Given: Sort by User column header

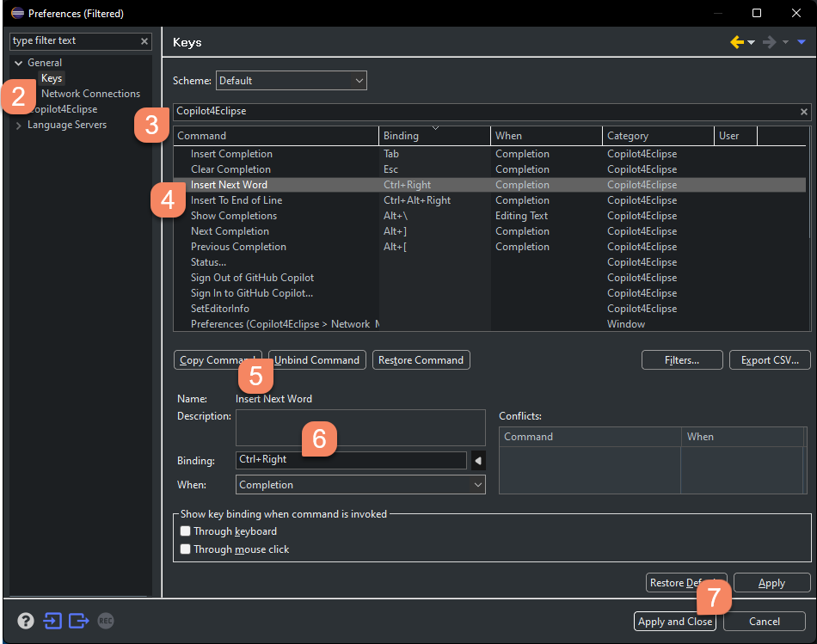Looking at the screenshot, I should (x=735, y=136).
